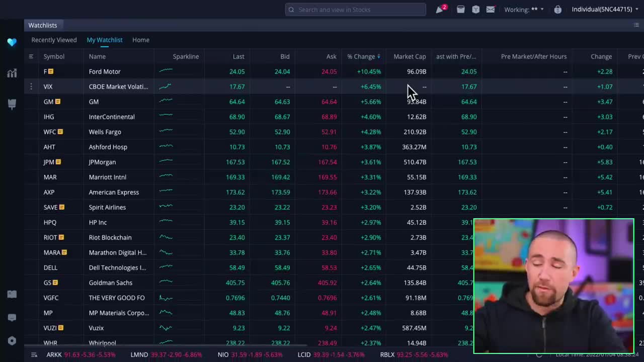Click the MAR symbol
644x362 pixels.
coord(50,177)
